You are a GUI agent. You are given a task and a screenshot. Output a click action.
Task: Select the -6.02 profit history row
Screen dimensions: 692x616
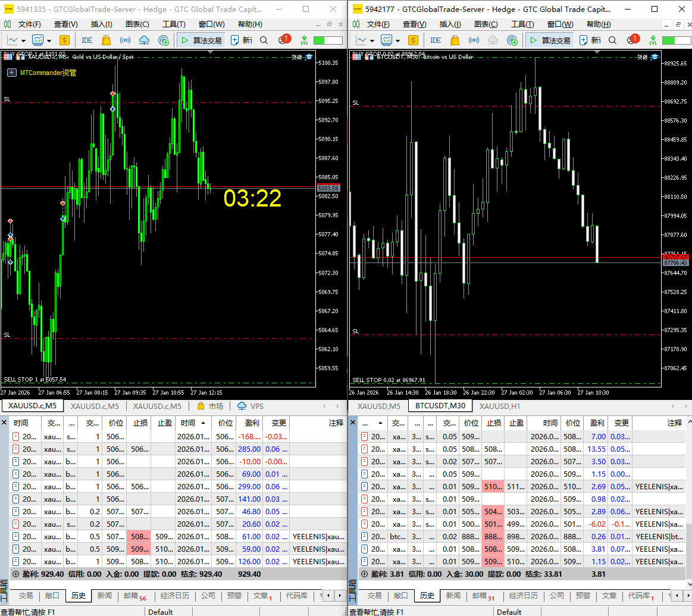click(x=523, y=524)
